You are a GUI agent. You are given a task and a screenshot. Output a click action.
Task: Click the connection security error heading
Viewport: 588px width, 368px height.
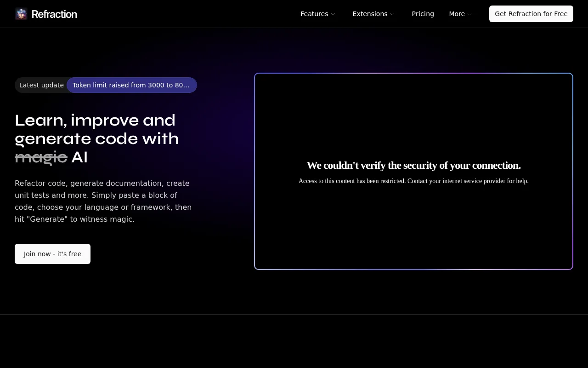[x=413, y=165]
